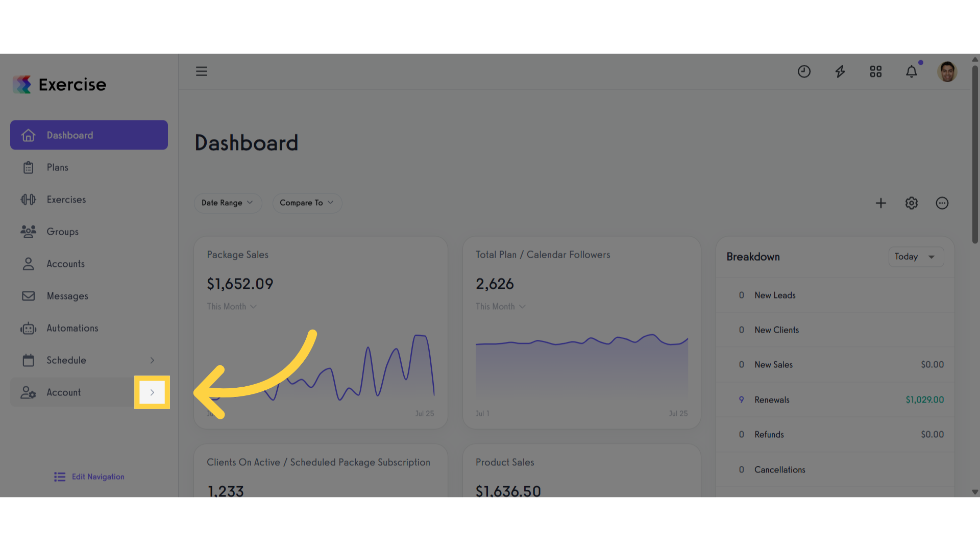Click the Exercises dumbbell icon
The width and height of the screenshot is (980, 551).
tap(29, 199)
